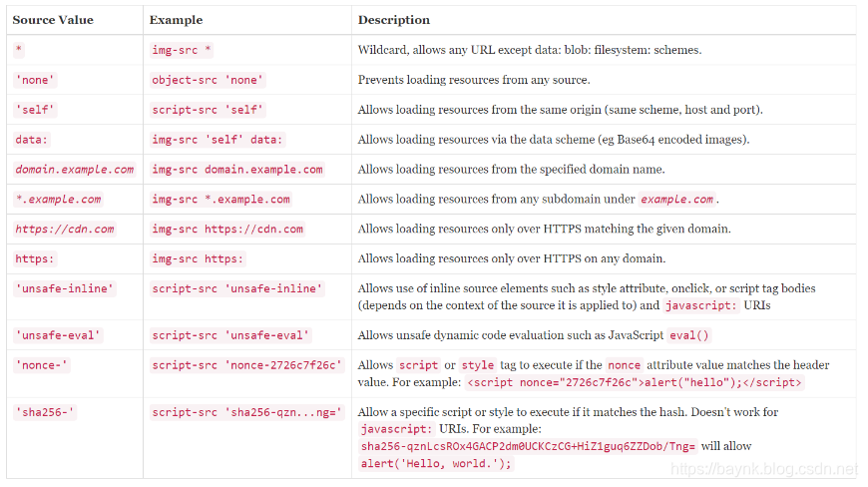868x487 pixels.
Task: Click the 'https://cdn.com' source value
Action: point(65,230)
